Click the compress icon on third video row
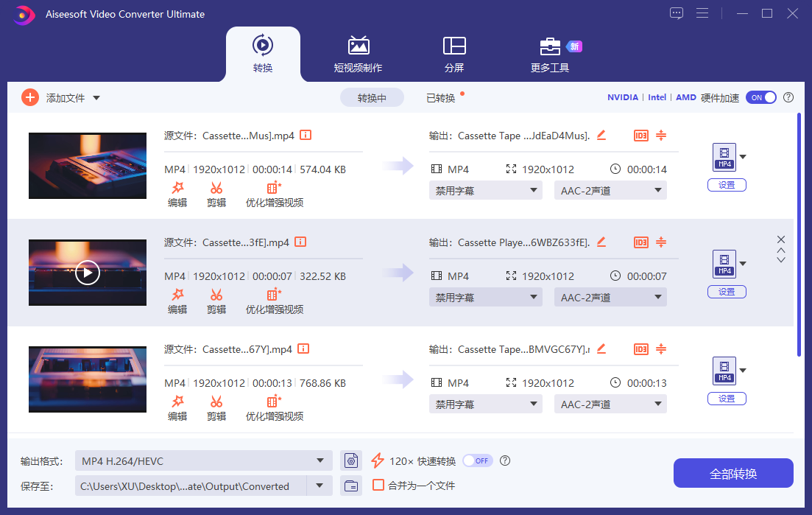Image resolution: width=812 pixels, height=515 pixels. click(661, 349)
